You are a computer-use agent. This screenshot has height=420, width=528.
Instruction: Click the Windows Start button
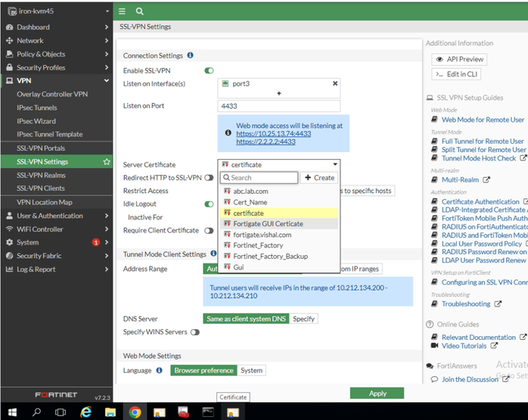11,412
